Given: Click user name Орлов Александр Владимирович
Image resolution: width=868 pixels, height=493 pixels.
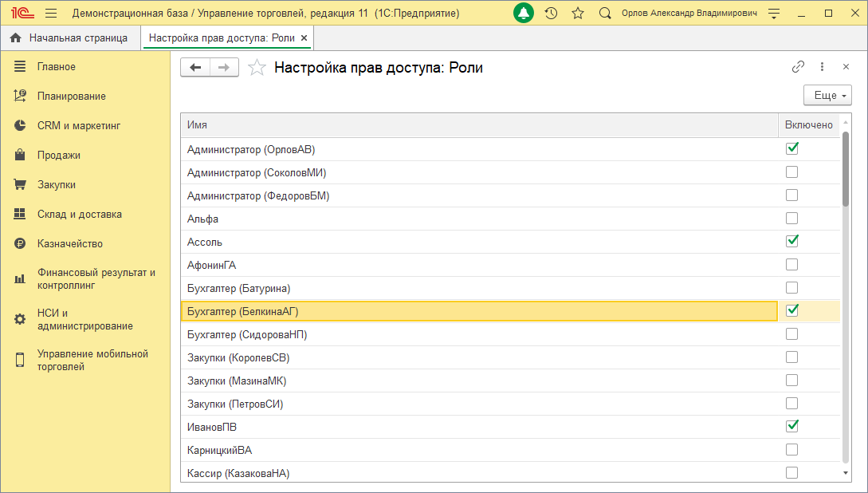Looking at the screenshot, I should [x=689, y=14].
